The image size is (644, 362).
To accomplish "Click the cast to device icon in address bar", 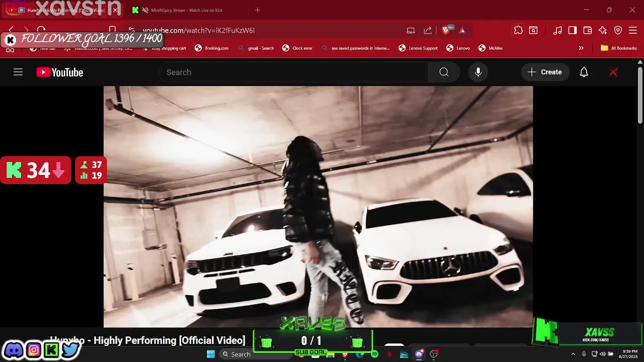I will pyautogui.click(x=411, y=31).
